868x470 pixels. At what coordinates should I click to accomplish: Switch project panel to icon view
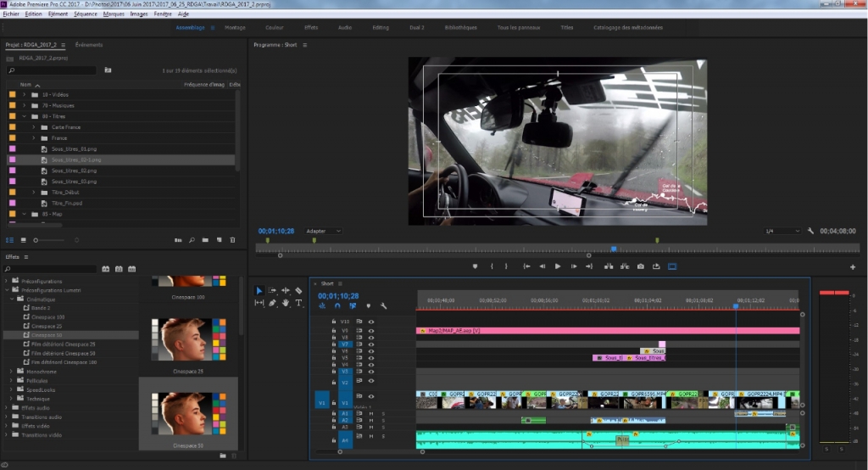click(23, 240)
